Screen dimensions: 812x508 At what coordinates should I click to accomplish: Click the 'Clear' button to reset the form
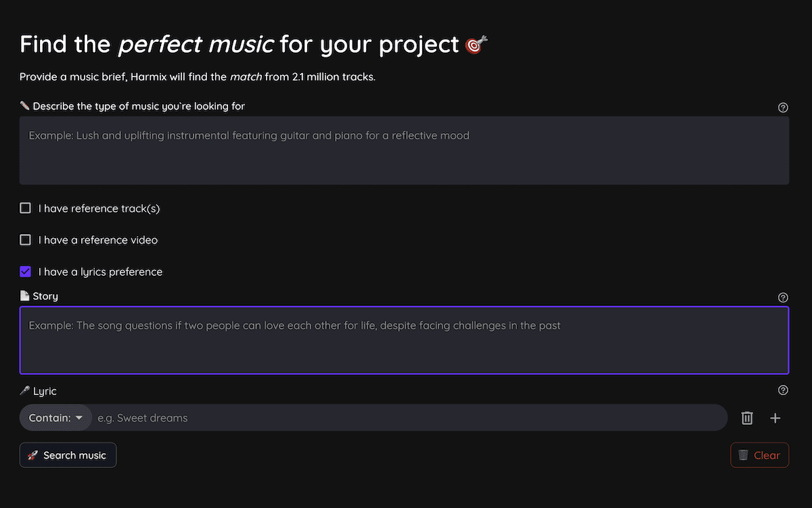pyautogui.click(x=759, y=455)
